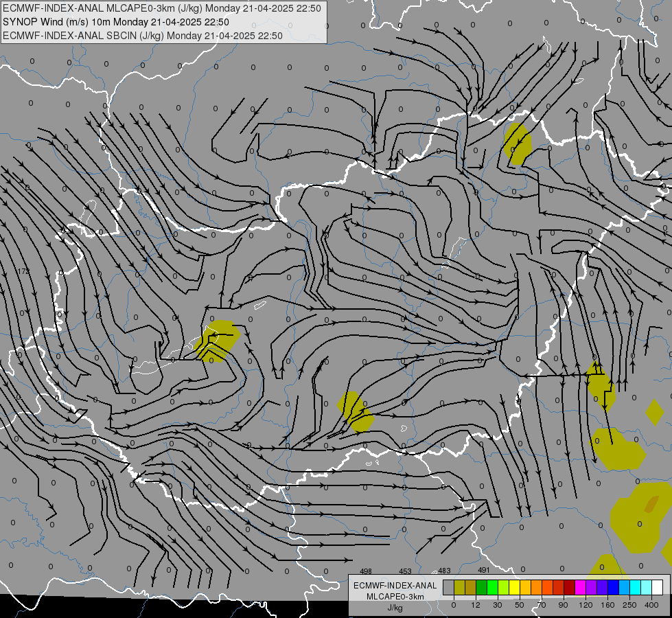Click the magenta legend swatch

[580, 587]
